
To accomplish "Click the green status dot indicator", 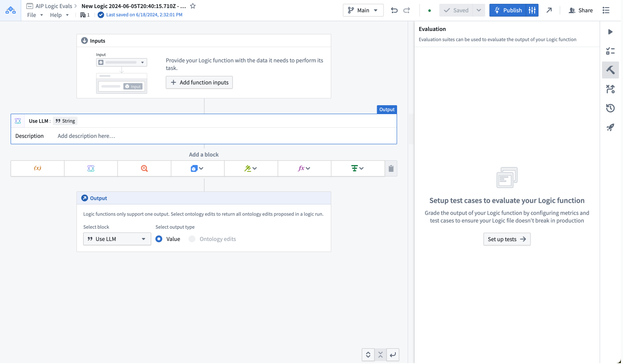I will click(429, 11).
